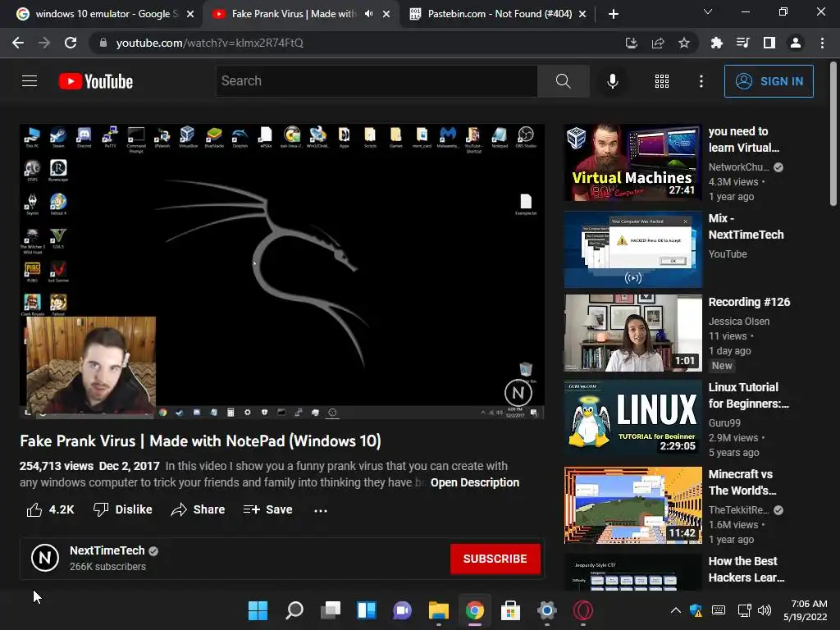Open Chrome profile avatar menu
The image size is (840, 630).
796,43
